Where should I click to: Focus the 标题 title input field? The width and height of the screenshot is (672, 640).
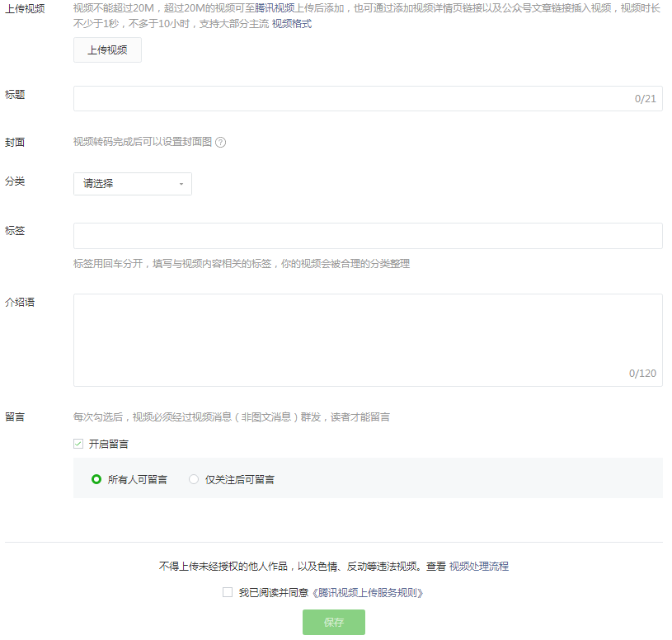346,99
